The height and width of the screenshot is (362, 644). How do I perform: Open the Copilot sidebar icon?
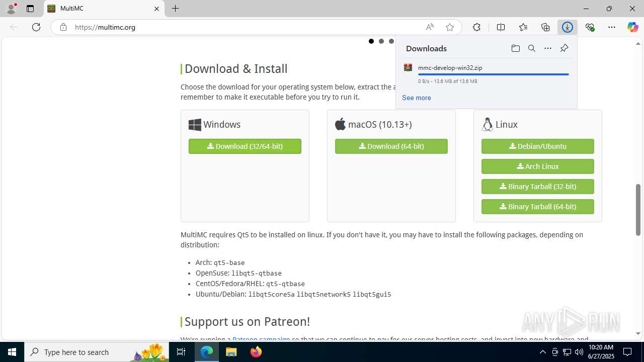tap(632, 27)
